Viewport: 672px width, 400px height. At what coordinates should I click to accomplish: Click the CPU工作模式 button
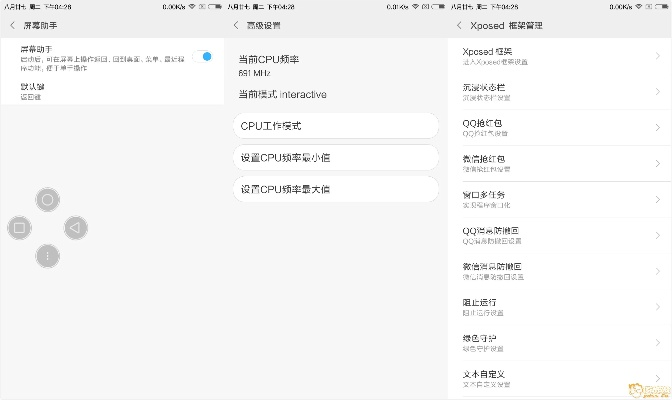pos(336,126)
